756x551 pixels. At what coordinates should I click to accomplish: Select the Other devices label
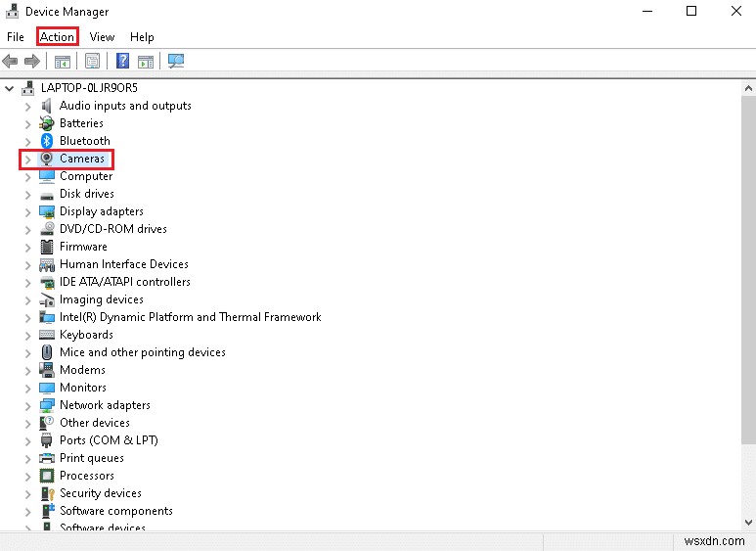(x=95, y=423)
